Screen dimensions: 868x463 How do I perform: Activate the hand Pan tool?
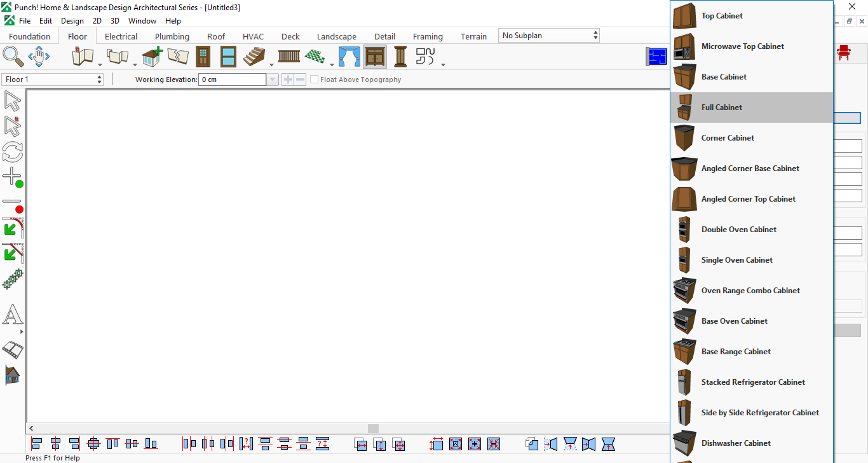39,57
